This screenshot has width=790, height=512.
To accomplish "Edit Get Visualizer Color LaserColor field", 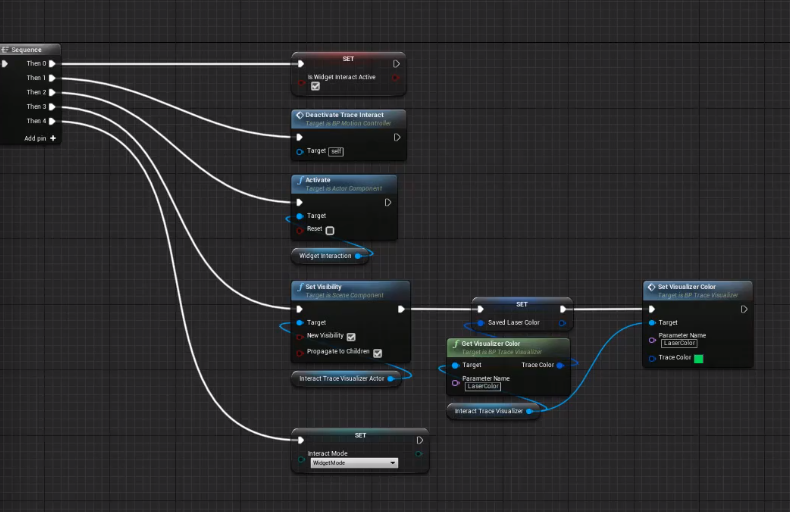I will coord(483,387).
